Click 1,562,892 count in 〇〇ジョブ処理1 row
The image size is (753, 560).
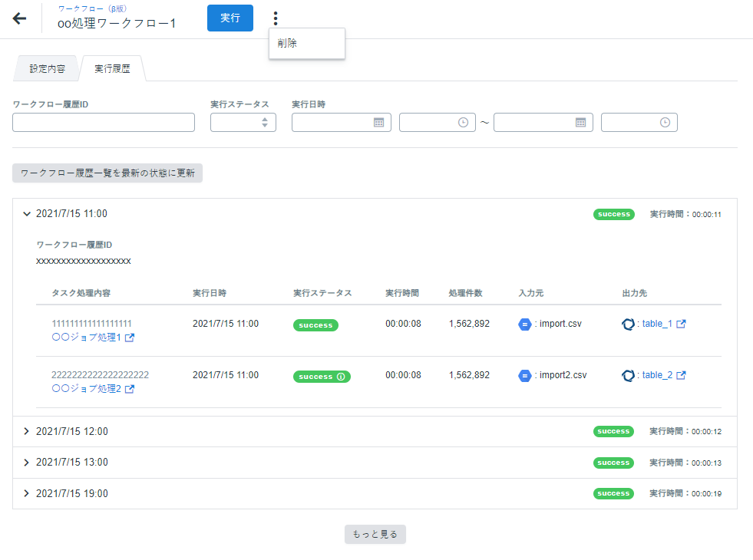pyautogui.click(x=469, y=324)
